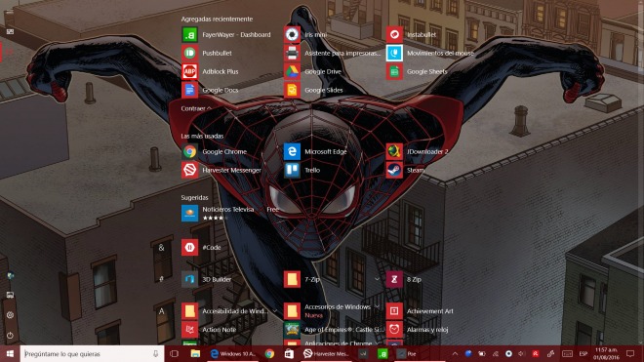
Task: Click the Start power button
Action: click(x=11, y=336)
